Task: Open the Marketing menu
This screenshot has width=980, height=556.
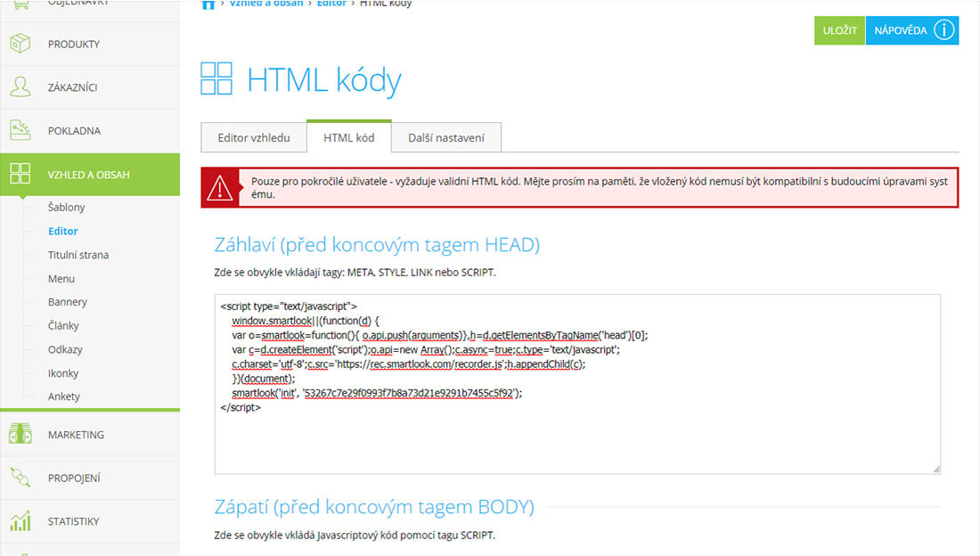Action: pos(90,435)
